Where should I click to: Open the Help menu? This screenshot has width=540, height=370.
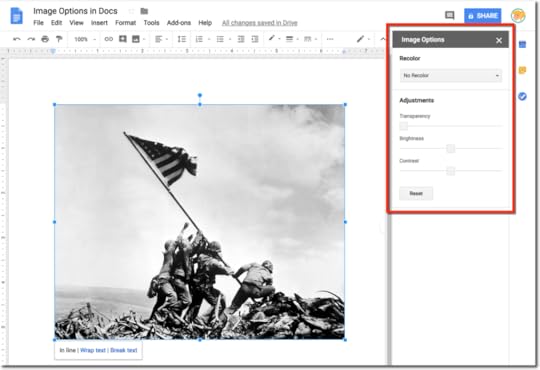[205, 23]
